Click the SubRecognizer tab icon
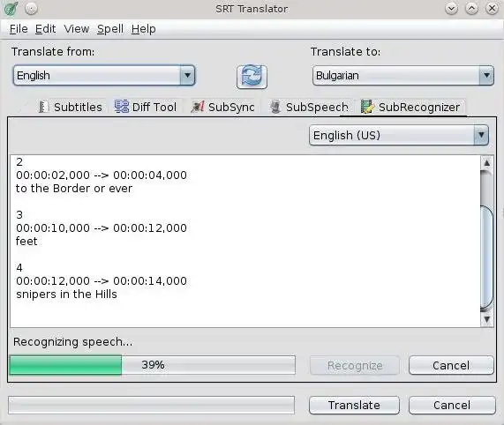 coord(367,107)
